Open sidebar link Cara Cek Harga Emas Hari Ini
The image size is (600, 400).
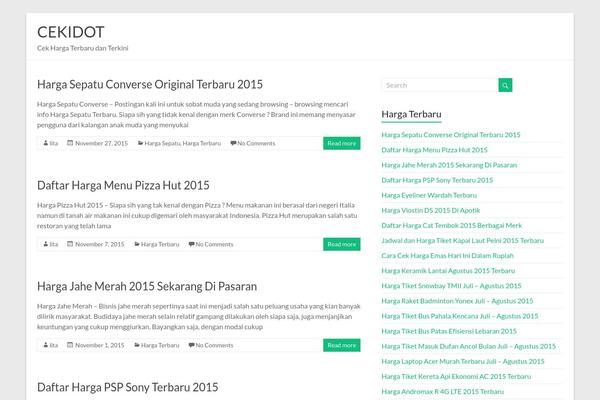click(x=447, y=256)
